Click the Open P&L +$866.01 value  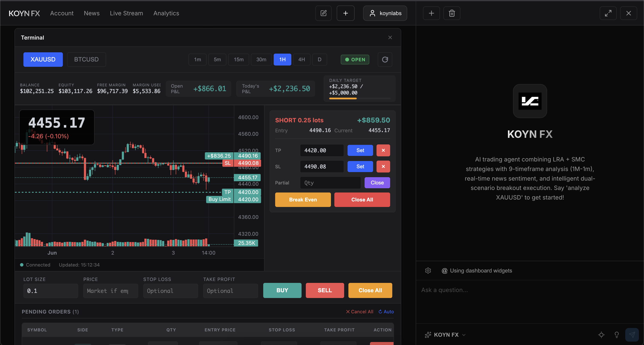[x=210, y=89]
